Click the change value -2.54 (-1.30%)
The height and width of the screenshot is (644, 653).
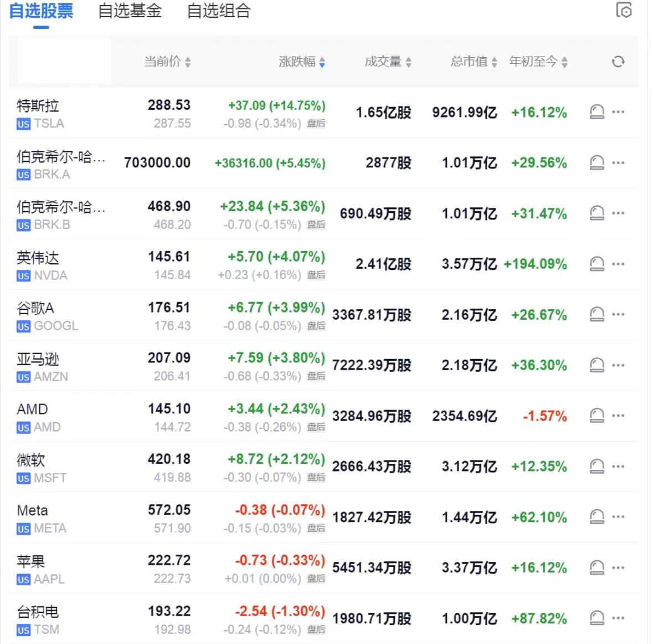click(280, 611)
